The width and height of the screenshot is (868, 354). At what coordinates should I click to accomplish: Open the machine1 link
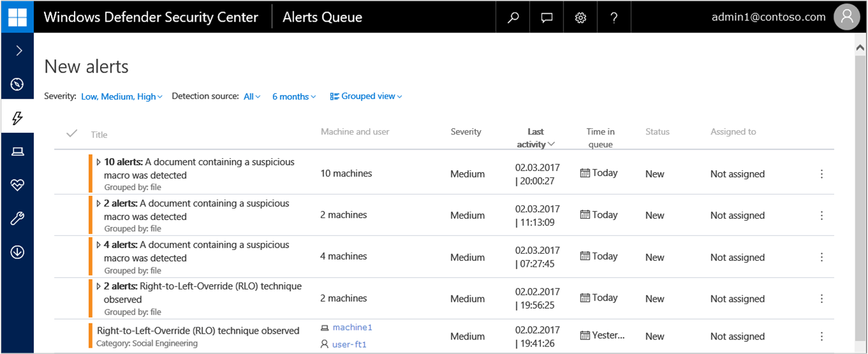click(352, 328)
